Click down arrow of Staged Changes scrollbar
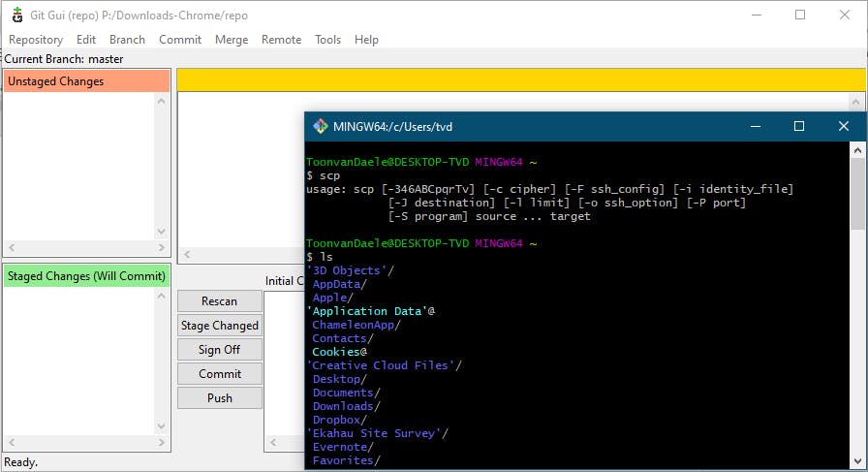The image size is (868, 472). coord(161,426)
